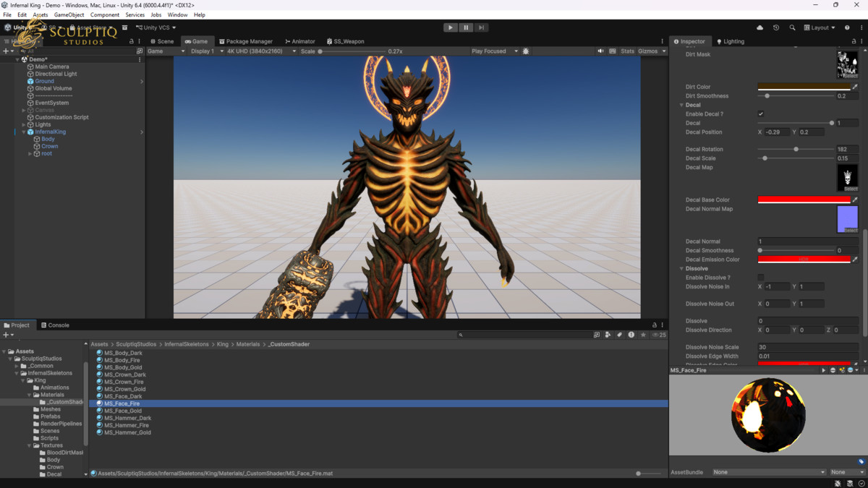The width and height of the screenshot is (868, 488).
Task: Click the asset labels tag icon
Action: coord(861,461)
